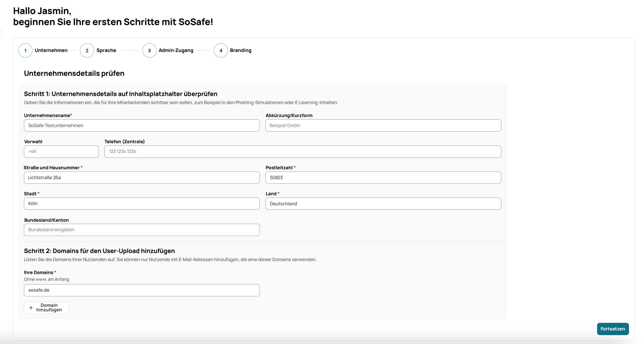Image resolution: width=644 pixels, height=344 pixels.
Task: Click the Stadt label
Action: (32, 194)
